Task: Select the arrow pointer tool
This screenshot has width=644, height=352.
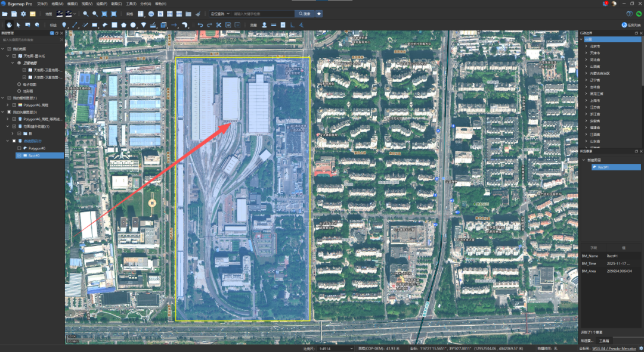Action: tap(18, 25)
